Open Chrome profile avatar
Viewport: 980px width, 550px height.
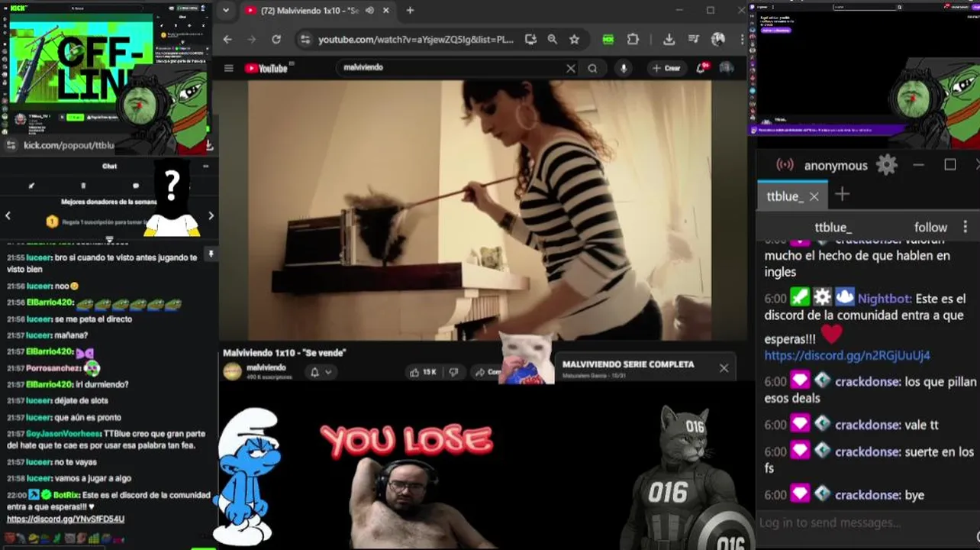point(717,40)
